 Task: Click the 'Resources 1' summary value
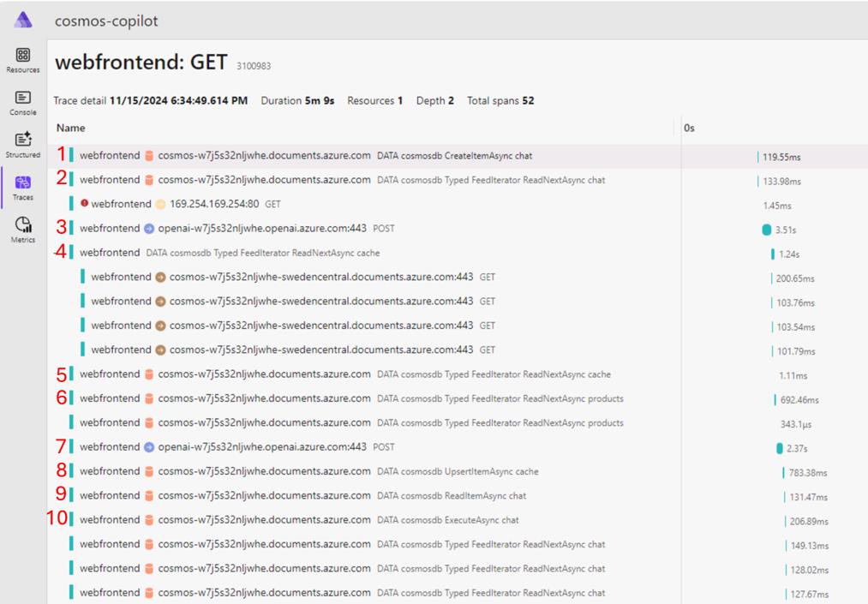[374, 101]
